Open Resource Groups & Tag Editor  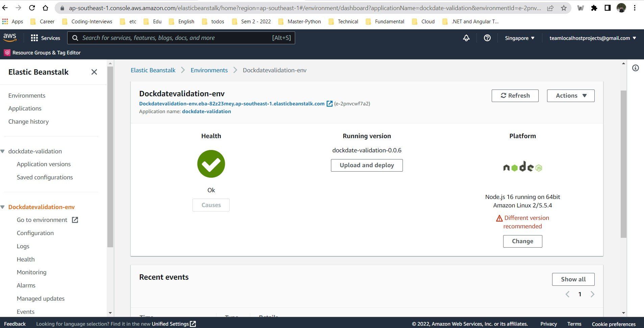[42, 53]
